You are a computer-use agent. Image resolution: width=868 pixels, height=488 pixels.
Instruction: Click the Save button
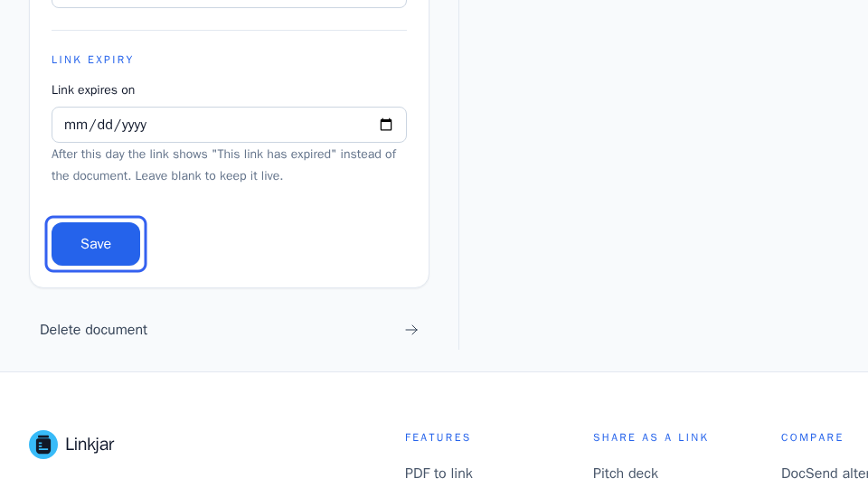point(96,244)
